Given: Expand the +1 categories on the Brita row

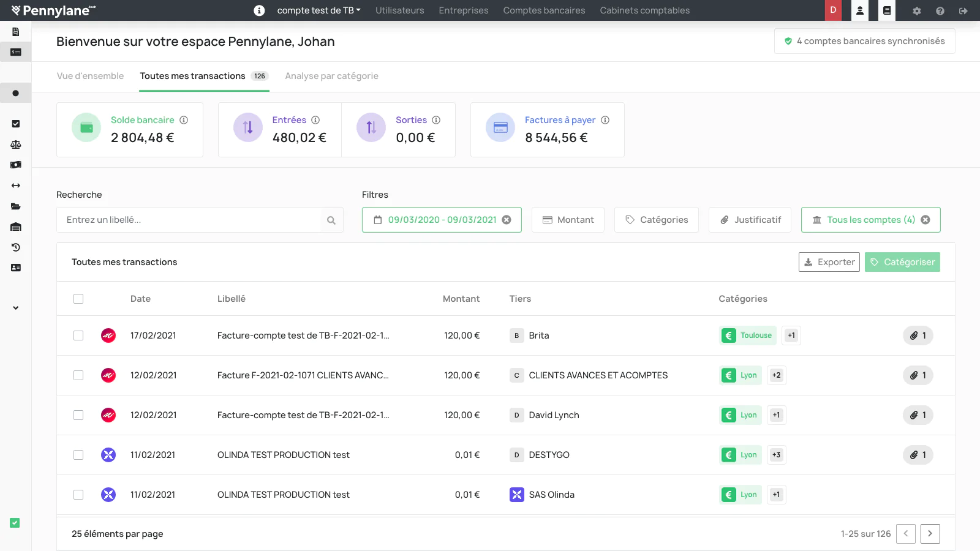Looking at the screenshot, I should (791, 335).
